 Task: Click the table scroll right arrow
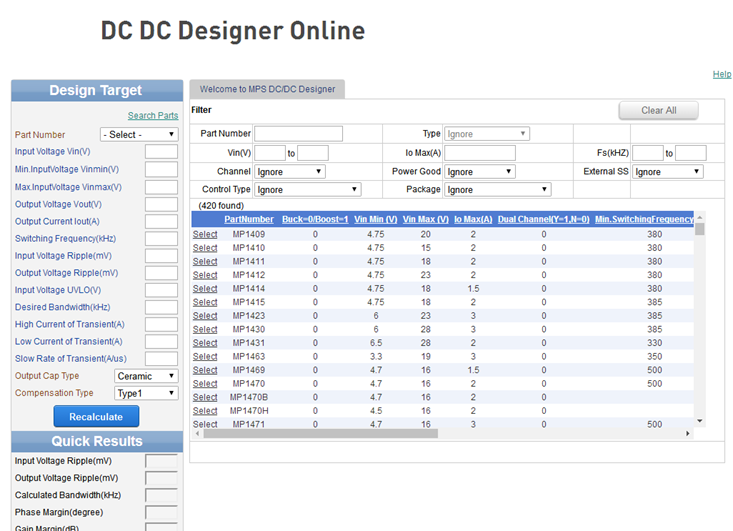[x=688, y=433]
